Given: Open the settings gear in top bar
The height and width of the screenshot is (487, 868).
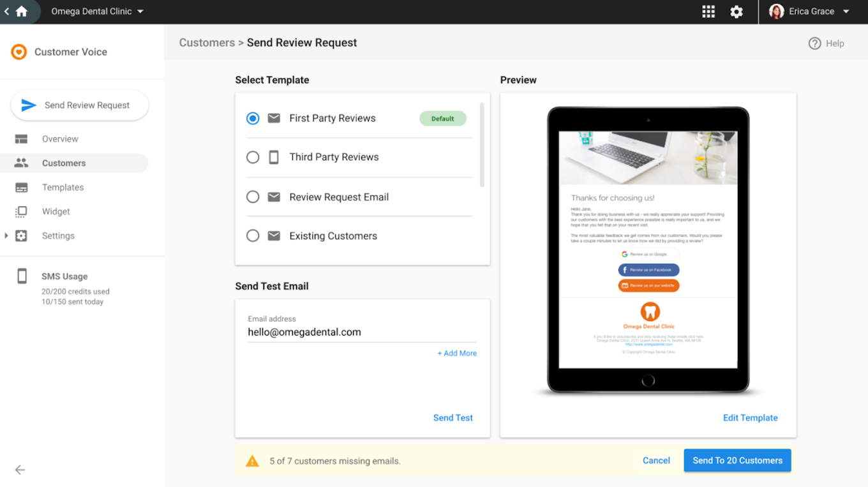Looking at the screenshot, I should point(737,11).
